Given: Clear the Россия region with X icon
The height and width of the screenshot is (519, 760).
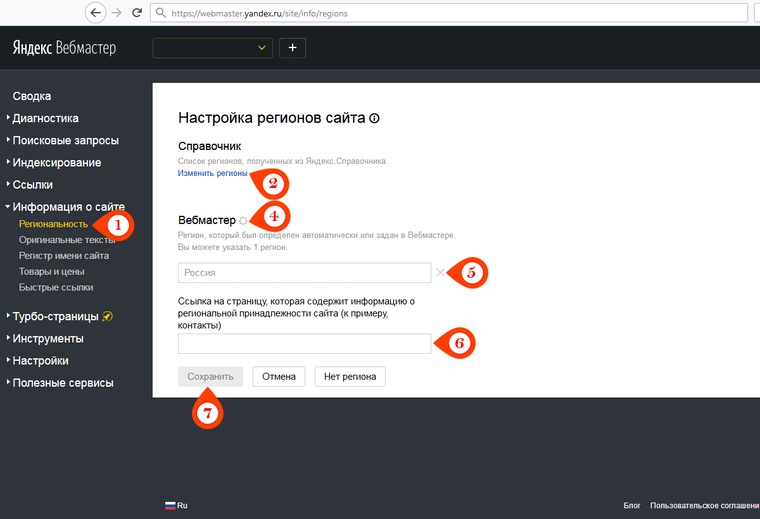Looking at the screenshot, I should 440,272.
